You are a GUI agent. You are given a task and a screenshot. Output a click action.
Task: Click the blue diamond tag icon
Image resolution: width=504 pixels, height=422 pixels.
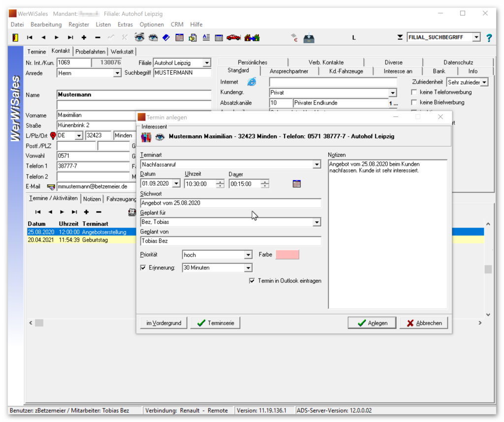click(x=166, y=37)
